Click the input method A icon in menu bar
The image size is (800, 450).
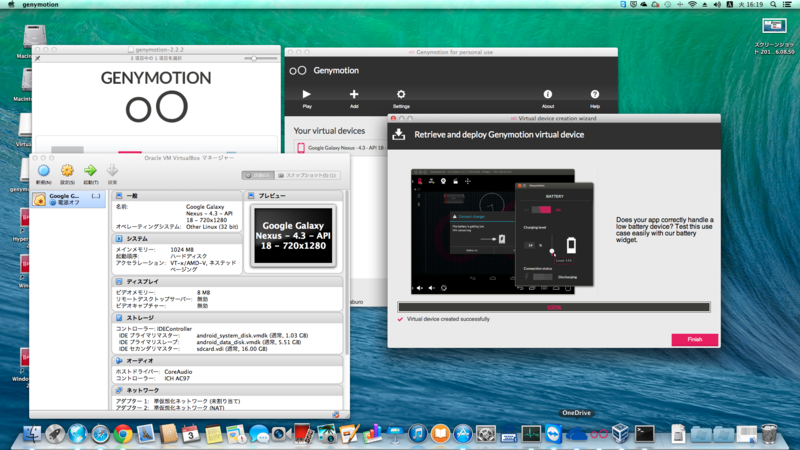[730, 4]
